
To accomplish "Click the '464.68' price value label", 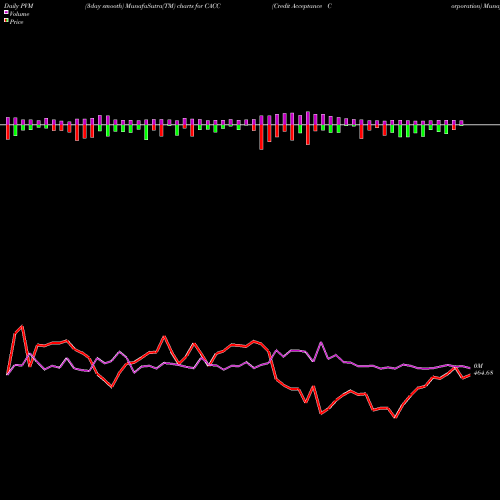I will click(483, 373).
